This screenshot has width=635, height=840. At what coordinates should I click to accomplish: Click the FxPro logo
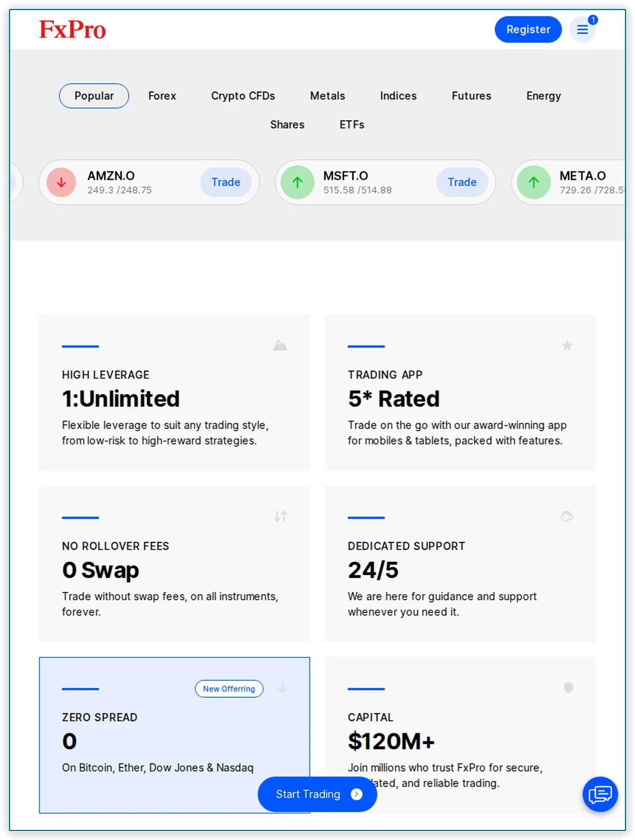[x=72, y=30]
